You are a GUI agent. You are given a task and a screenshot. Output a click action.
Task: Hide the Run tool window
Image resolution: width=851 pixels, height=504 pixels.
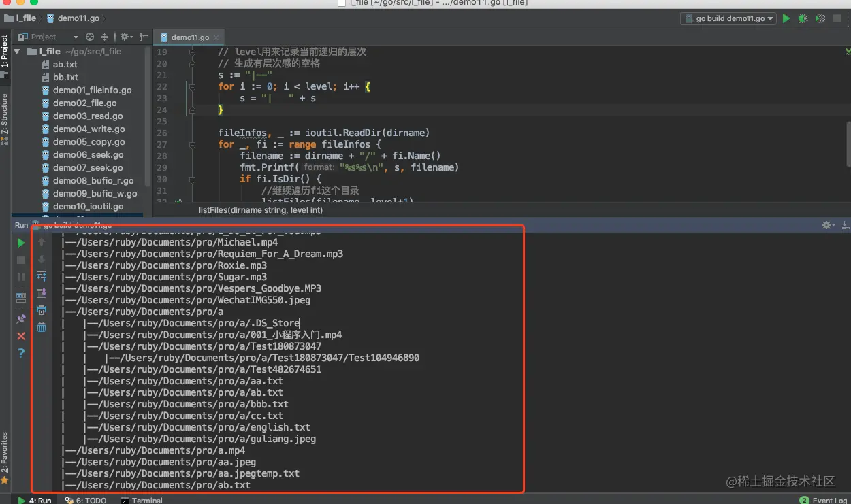point(846,225)
